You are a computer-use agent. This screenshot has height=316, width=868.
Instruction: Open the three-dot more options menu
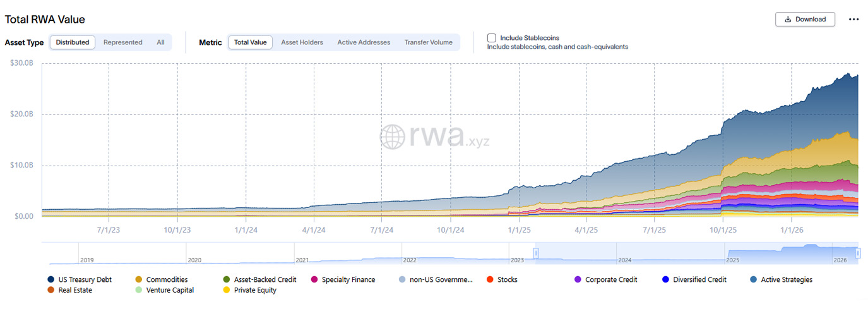pyautogui.click(x=853, y=19)
